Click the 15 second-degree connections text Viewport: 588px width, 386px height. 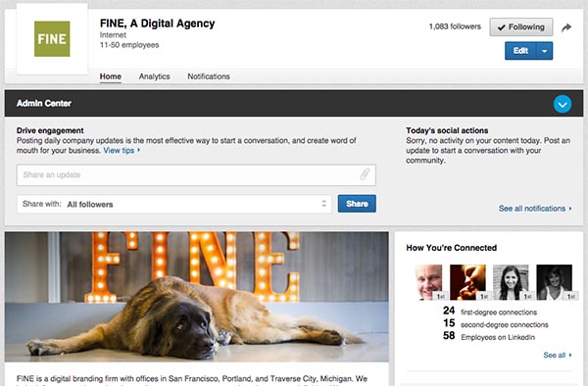495,324
